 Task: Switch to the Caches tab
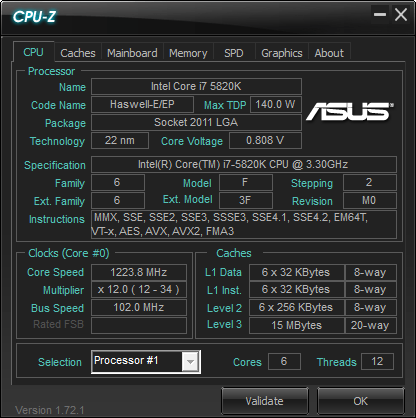pos(78,53)
